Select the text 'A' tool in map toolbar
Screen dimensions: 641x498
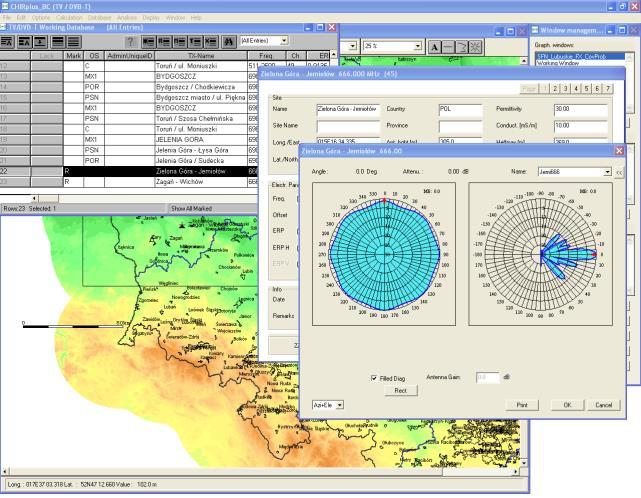435,47
